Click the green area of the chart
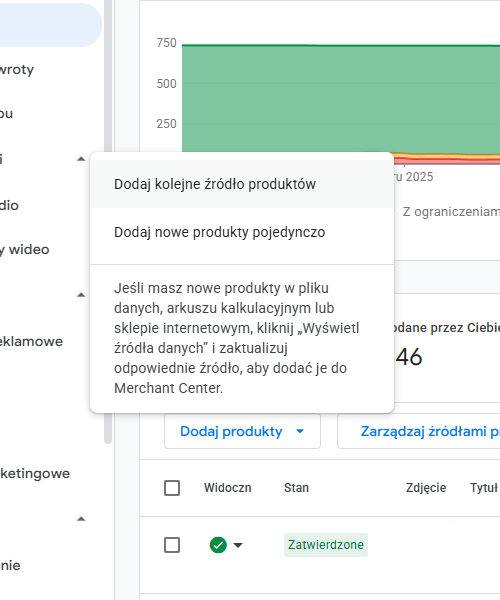500x600 pixels. (340, 98)
